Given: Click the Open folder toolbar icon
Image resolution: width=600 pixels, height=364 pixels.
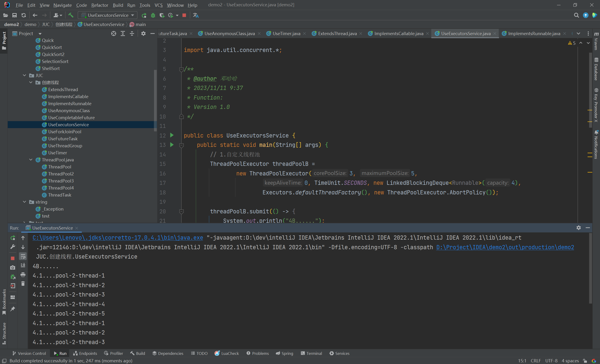Looking at the screenshot, I should [5, 15].
